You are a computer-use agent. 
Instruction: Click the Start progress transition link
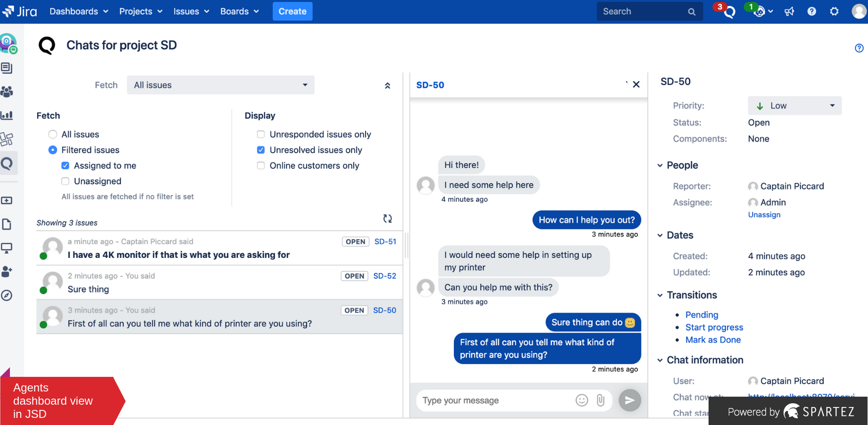[714, 327]
